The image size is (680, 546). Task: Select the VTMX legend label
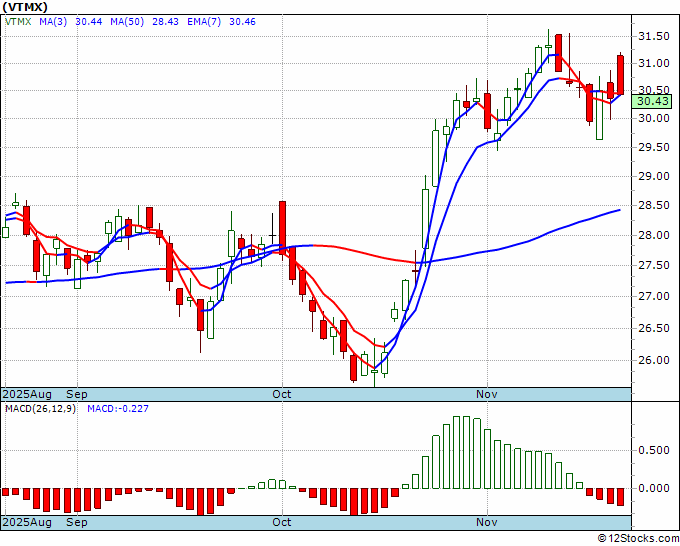18,22
